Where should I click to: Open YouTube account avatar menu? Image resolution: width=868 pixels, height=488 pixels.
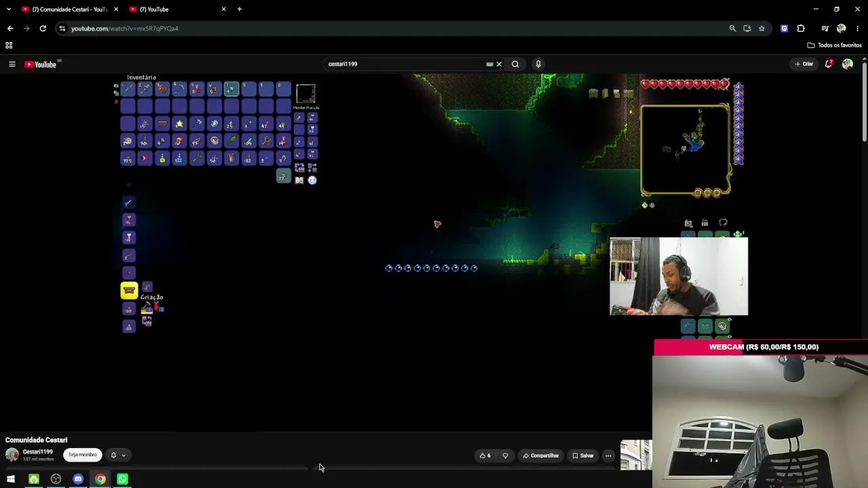(848, 64)
